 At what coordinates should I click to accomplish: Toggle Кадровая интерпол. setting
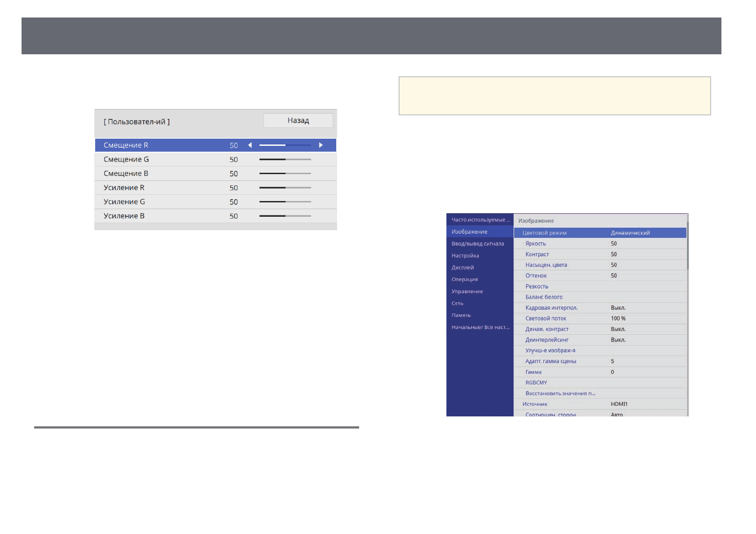coord(600,308)
